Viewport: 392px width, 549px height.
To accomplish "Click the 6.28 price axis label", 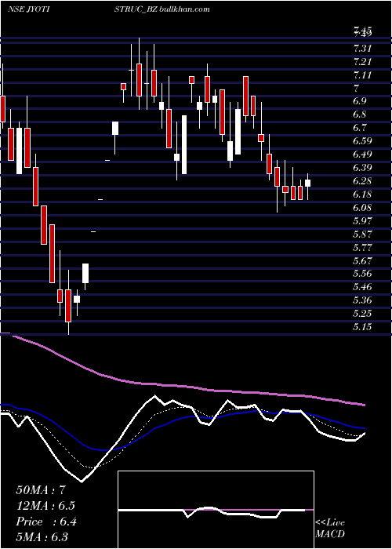I will (362, 180).
